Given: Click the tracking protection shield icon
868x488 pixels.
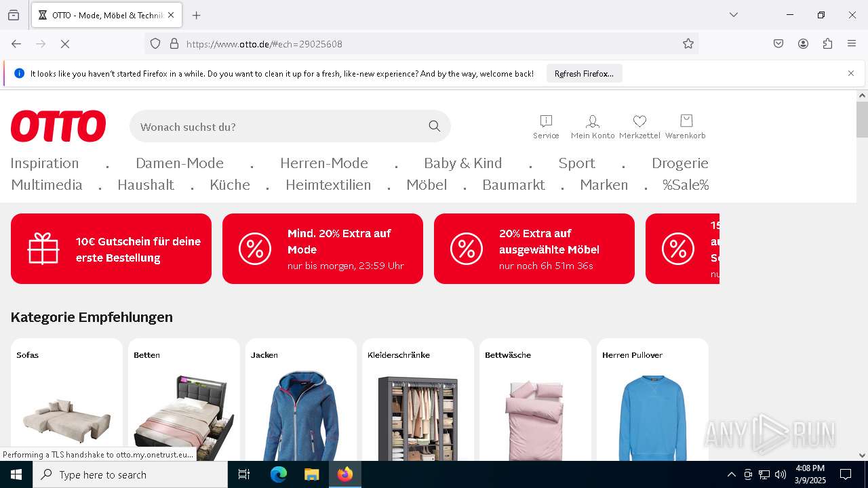Looking at the screenshot, I should tap(155, 44).
